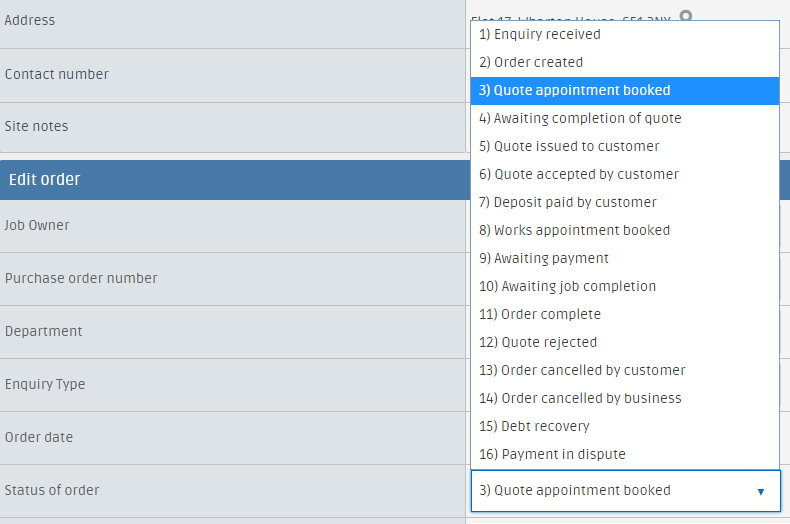Pick '12) Quote rejected' option

click(x=625, y=343)
